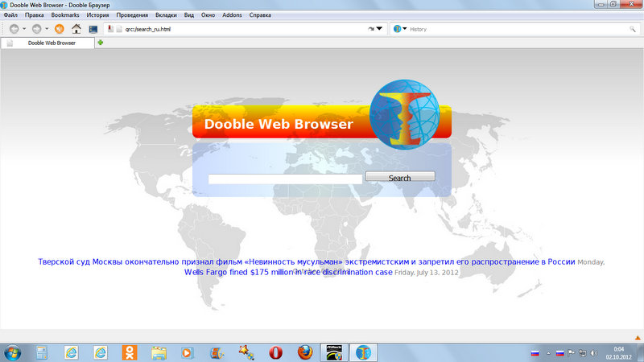The height and width of the screenshot is (362, 644).
Task: Switch to the Dooble taskbar button
Action: click(363, 352)
